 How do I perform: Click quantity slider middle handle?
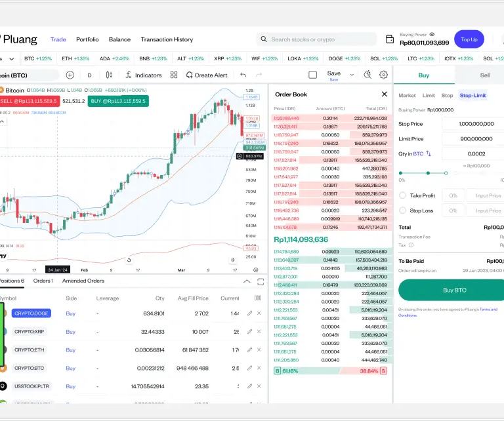click(x=428, y=173)
